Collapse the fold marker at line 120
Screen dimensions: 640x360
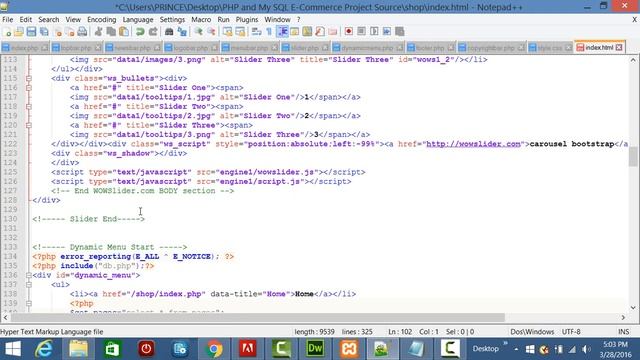(x=29, y=125)
